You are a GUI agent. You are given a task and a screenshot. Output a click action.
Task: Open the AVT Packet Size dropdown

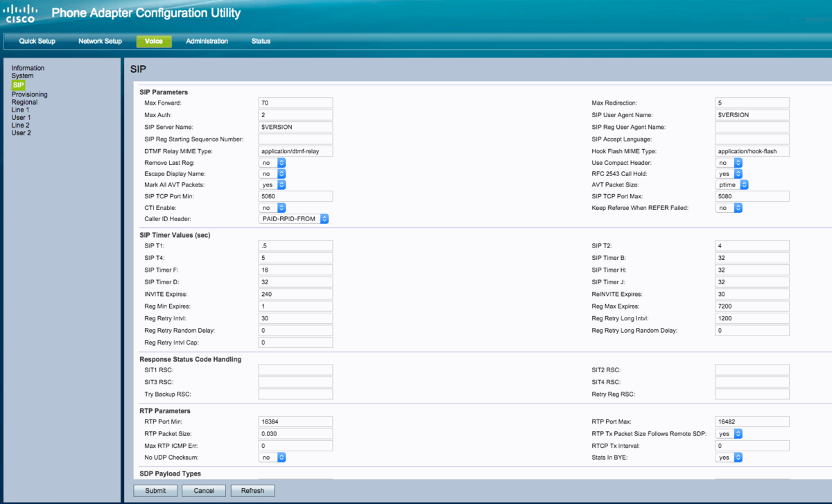click(731, 185)
